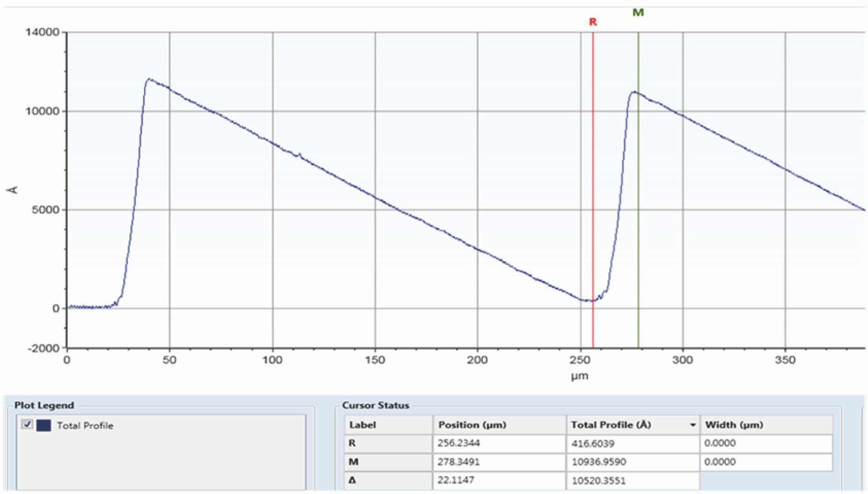The image size is (868, 494).
Task: Select the R position cell 256.2344
Action: pyautogui.click(x=459, y=443)
